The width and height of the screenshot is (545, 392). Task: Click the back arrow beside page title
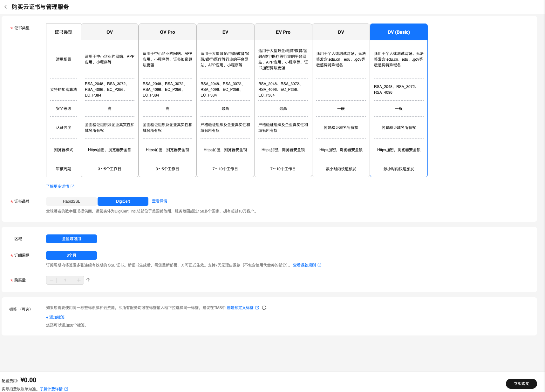5,7
